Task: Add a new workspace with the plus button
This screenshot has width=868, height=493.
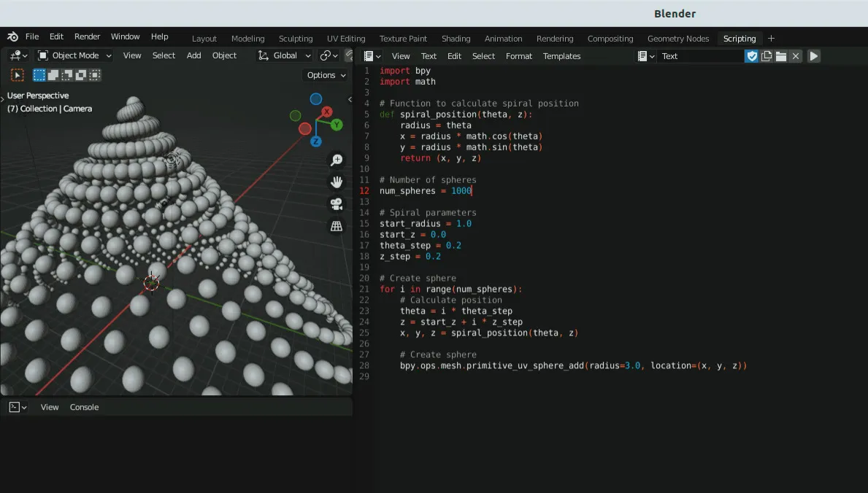Action: [x=771, y=39]
